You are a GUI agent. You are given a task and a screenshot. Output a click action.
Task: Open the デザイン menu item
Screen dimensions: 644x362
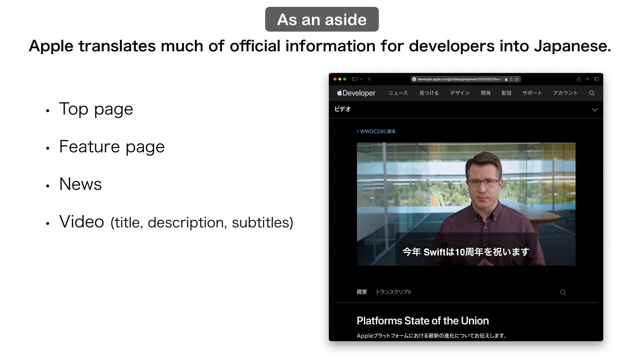click(x=460, y=93)
